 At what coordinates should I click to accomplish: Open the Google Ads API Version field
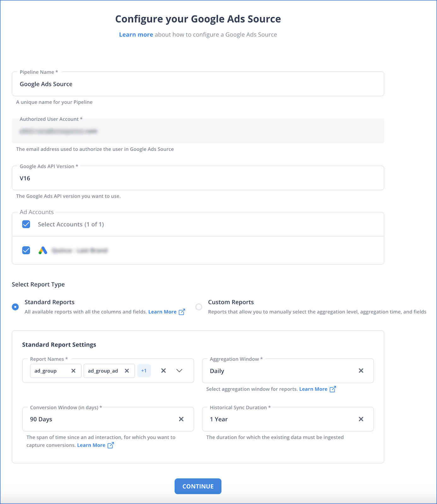coord(198,178)
